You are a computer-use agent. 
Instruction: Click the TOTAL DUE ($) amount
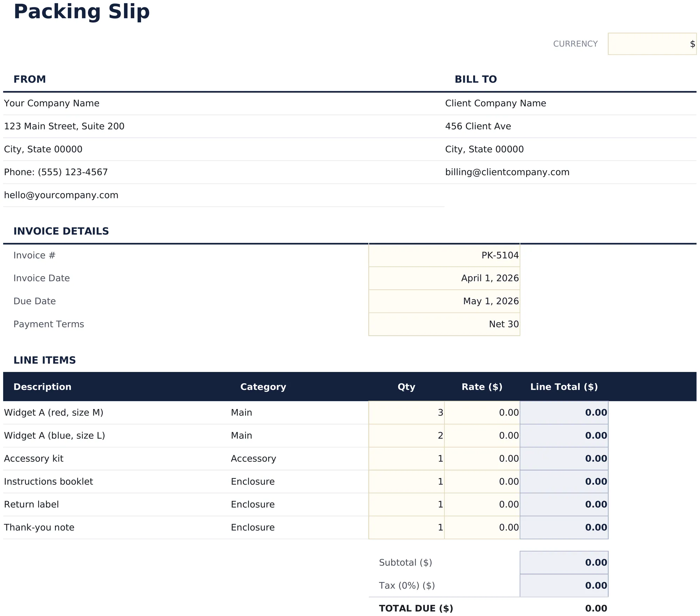(x=596, y=608)
